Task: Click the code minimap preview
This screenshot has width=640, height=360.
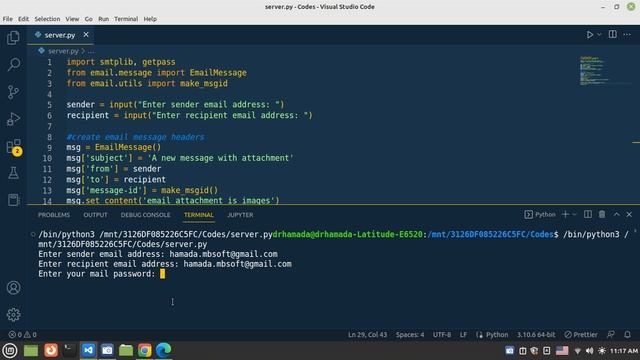Action: [x=595, y=71]
